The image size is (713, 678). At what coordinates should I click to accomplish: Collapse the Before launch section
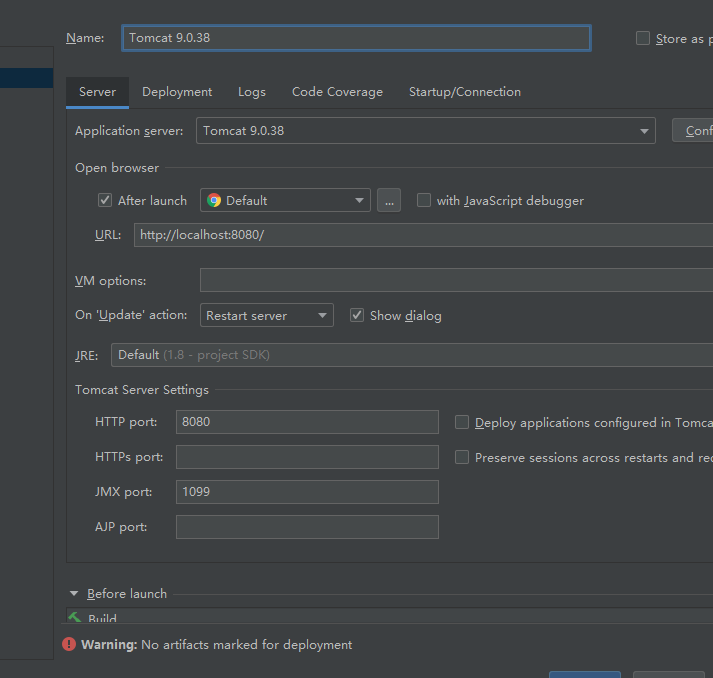74,593
